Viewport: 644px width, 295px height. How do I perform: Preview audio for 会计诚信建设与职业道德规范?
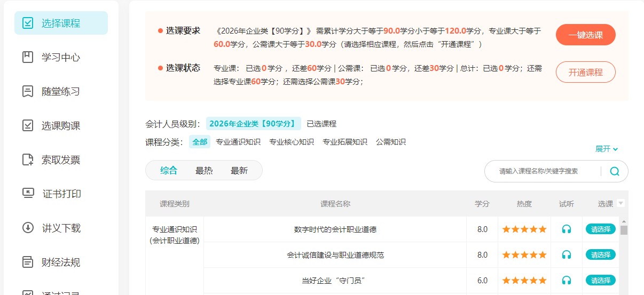click(x=567, y=255)
